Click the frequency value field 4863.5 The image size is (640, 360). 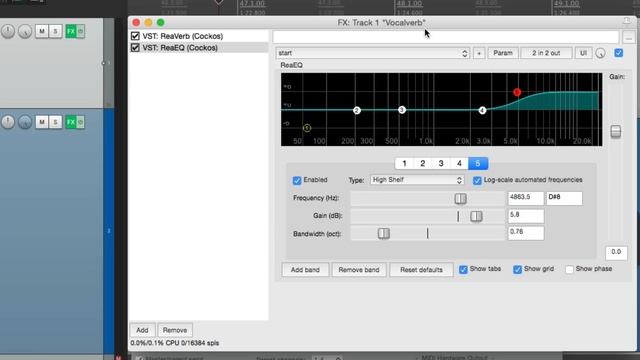(526, 198)
